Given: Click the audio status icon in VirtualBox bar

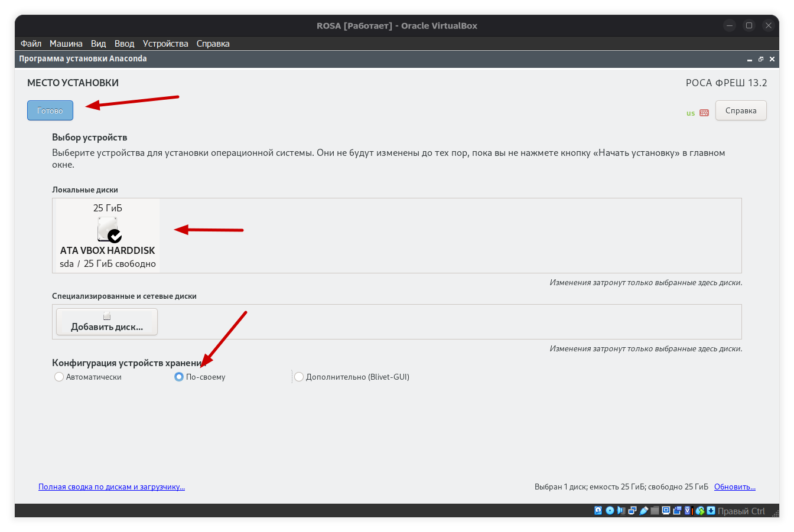Looking at the screenshot, I should click(x=621, y=511).
